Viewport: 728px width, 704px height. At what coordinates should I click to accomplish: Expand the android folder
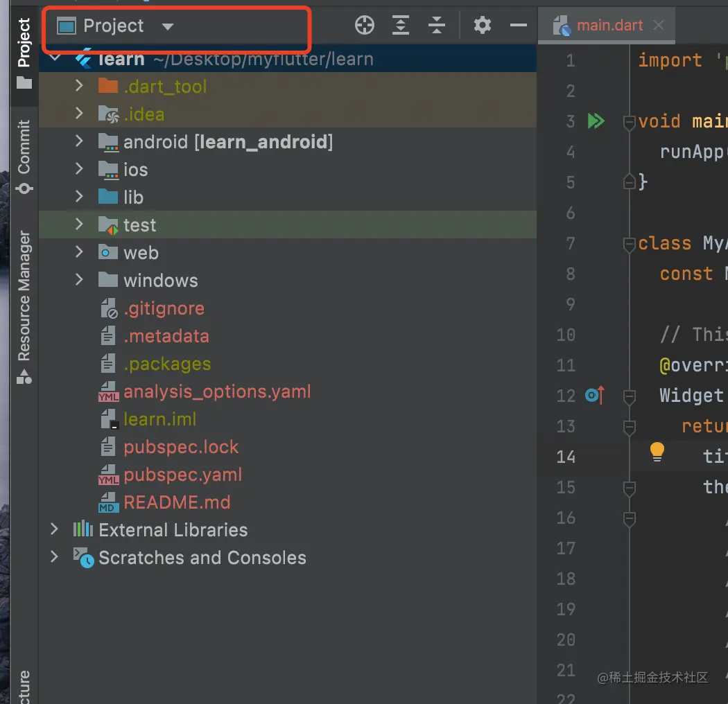(79, 141)
